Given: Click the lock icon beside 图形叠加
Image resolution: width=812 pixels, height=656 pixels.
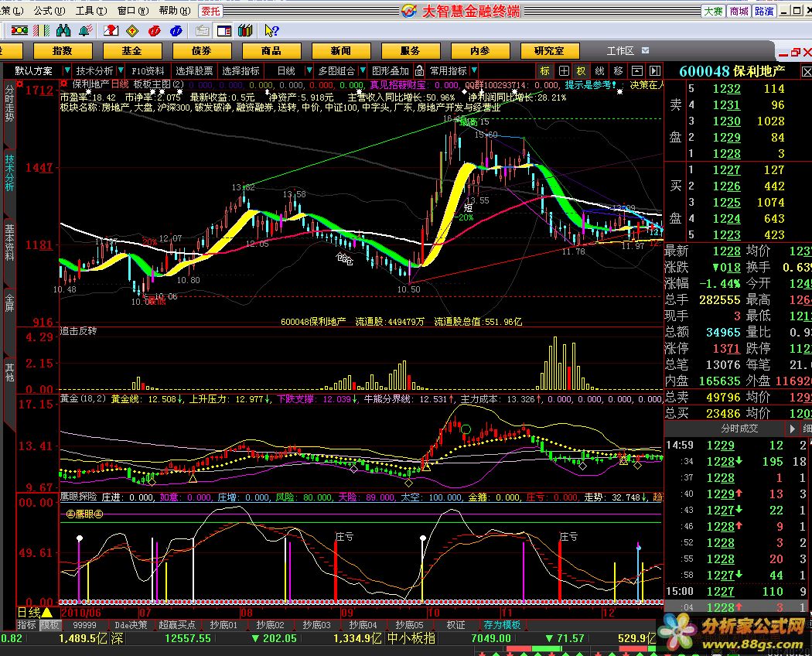Looking at the screenshot, I should point(419,71).
